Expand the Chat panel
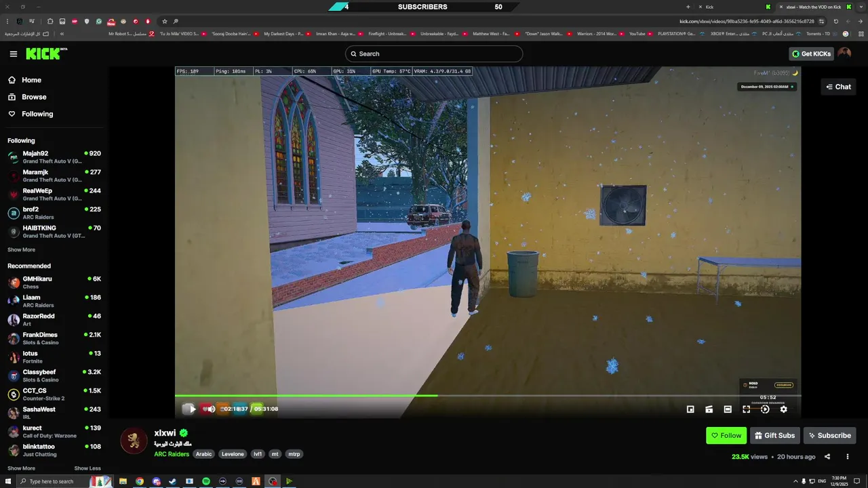Viewport: 868px width, 488px height. coord(839,87)
